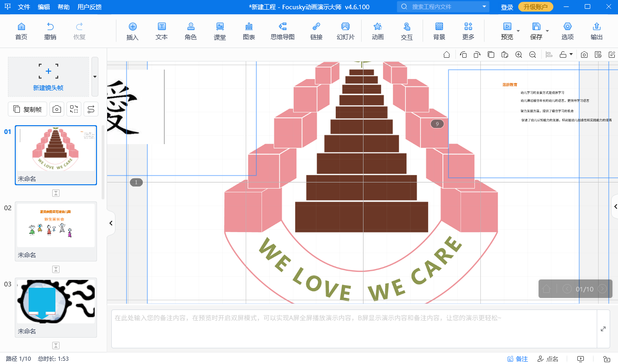This screenshot has height=364, width=618.
Task: Click timed frame icon in canvas toolbar
Action: tap(598, 55)
